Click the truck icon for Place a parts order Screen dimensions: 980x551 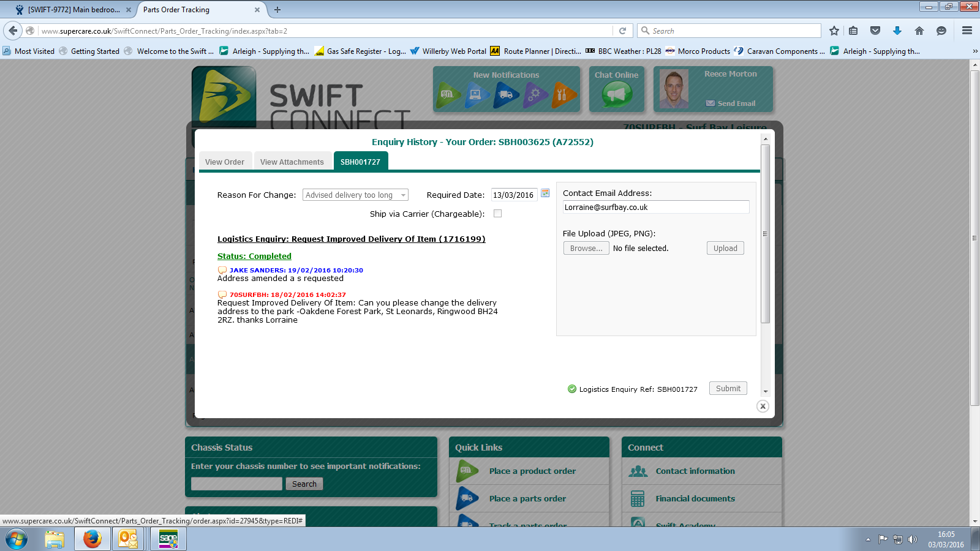(467, 498)
